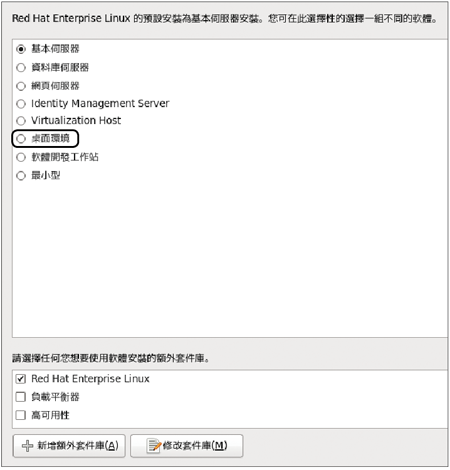Click the 新增額外套件庫(A) button
This screenshot has width=450, height=470.
[x=69, y=446]
